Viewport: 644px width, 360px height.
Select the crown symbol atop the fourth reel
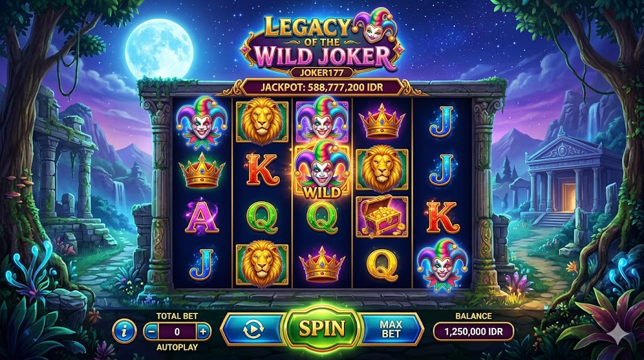coord(382,121)
